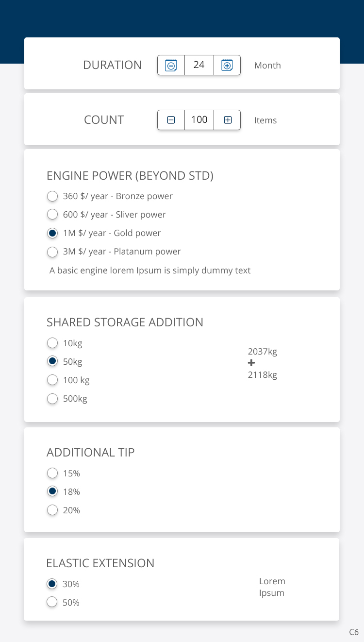Choose 10kg shared storage addition
This screenshot has width=364, height=642.
tap(52, 344)
